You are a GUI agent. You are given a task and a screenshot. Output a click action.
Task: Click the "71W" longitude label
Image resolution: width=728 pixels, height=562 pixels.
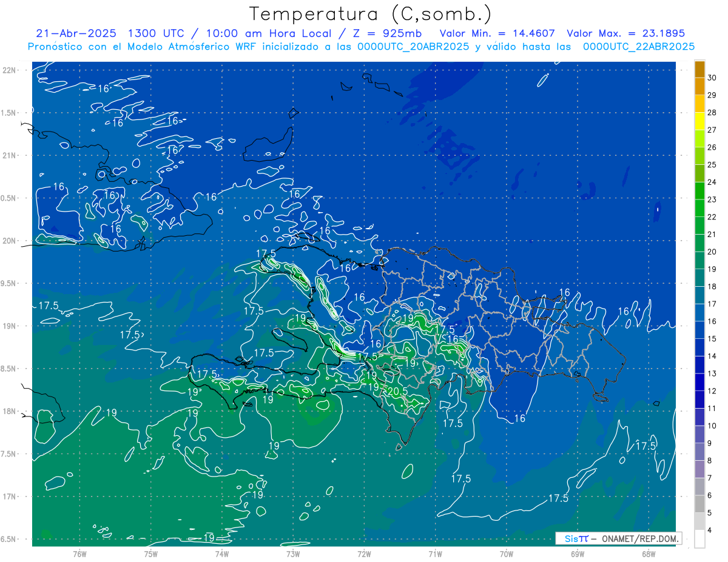[x=436, y=554]
